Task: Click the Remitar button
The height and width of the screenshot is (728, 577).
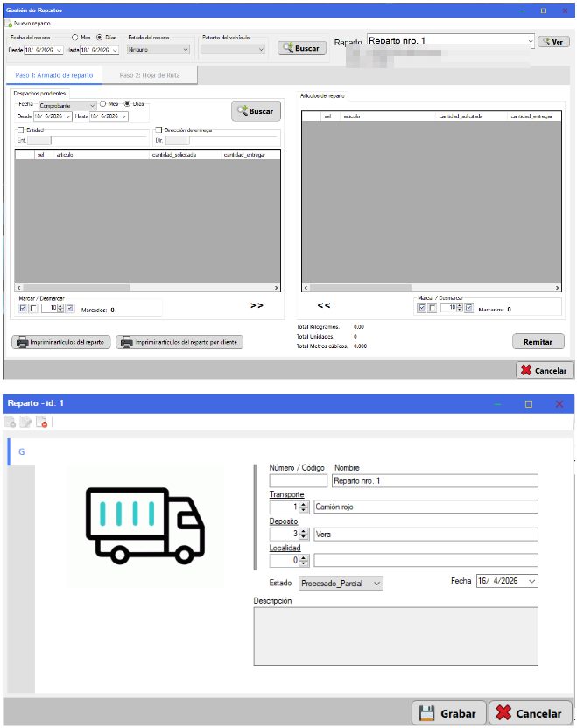Action: pyautogui.click(x=538, y=342)
